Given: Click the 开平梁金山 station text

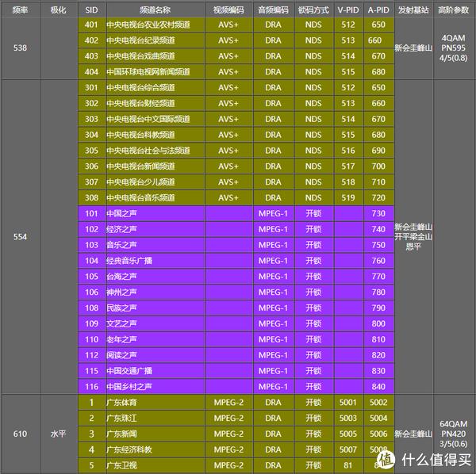Looking at the screenshot, I should [413, 236].
